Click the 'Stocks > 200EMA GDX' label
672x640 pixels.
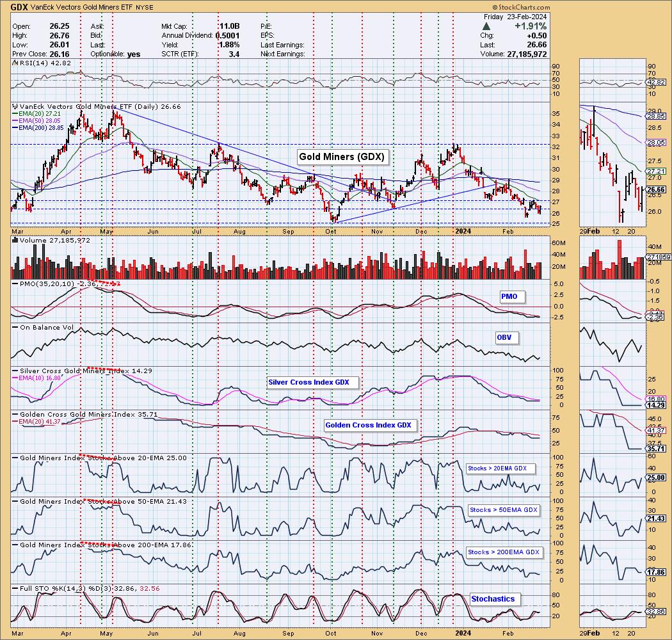504,552
